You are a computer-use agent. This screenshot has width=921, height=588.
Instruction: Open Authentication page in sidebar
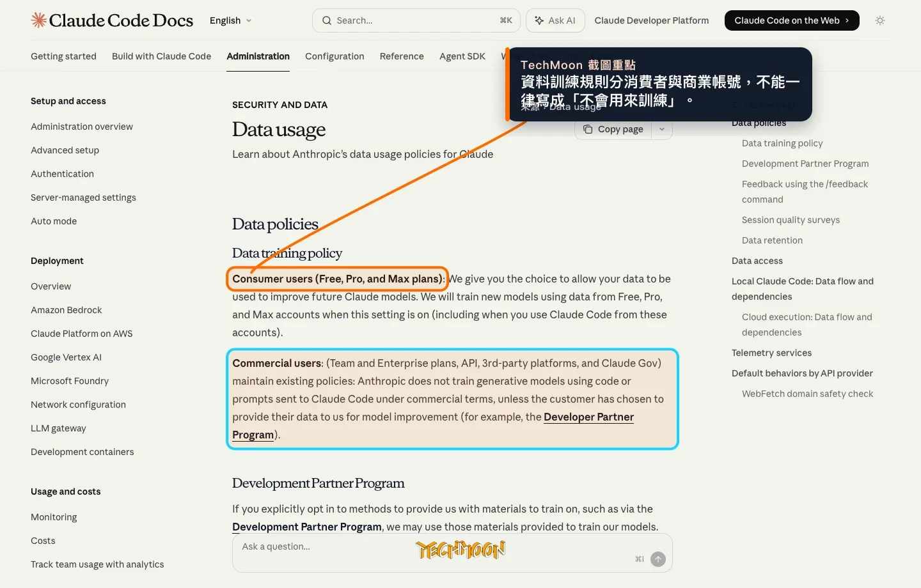(62, 174)
